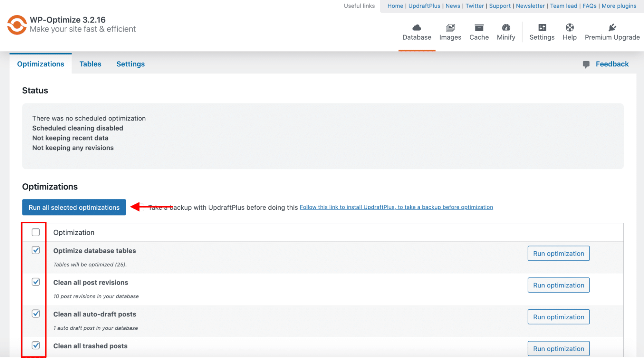Uncheck Clean all post revisions
Screen dimensions: 644x358
click(35, 282)
